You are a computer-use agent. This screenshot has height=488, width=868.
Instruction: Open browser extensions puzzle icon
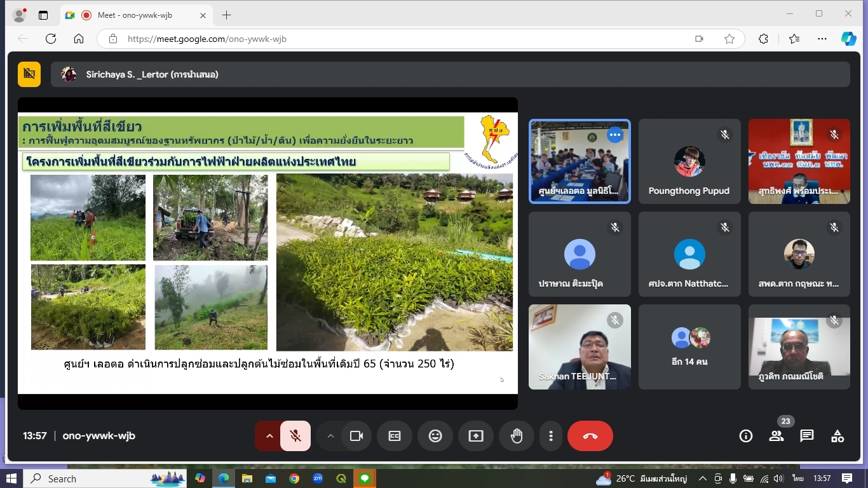tap(764, 39)
